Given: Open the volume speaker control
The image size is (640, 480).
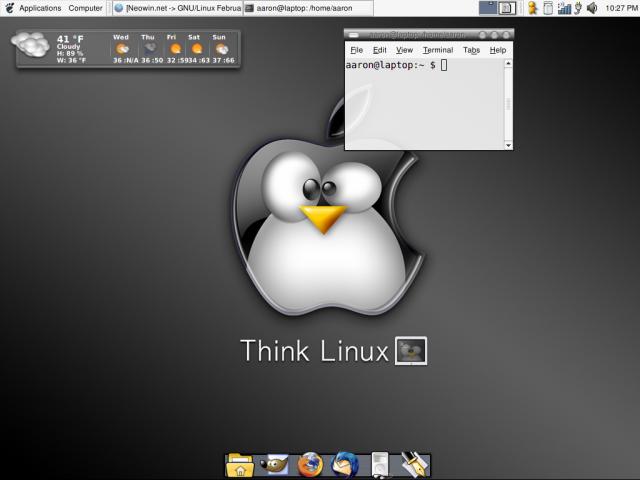Looking at the screenshot, I should (592, 8).
